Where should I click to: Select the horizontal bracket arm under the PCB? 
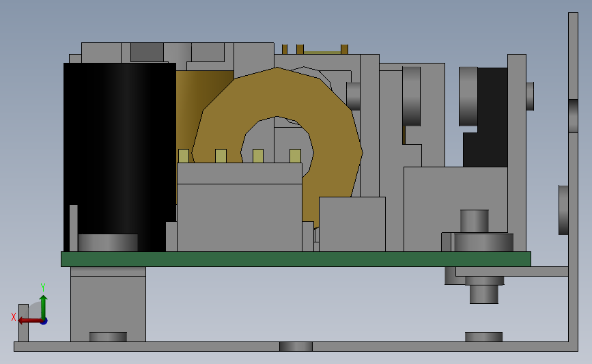(512, 271)
